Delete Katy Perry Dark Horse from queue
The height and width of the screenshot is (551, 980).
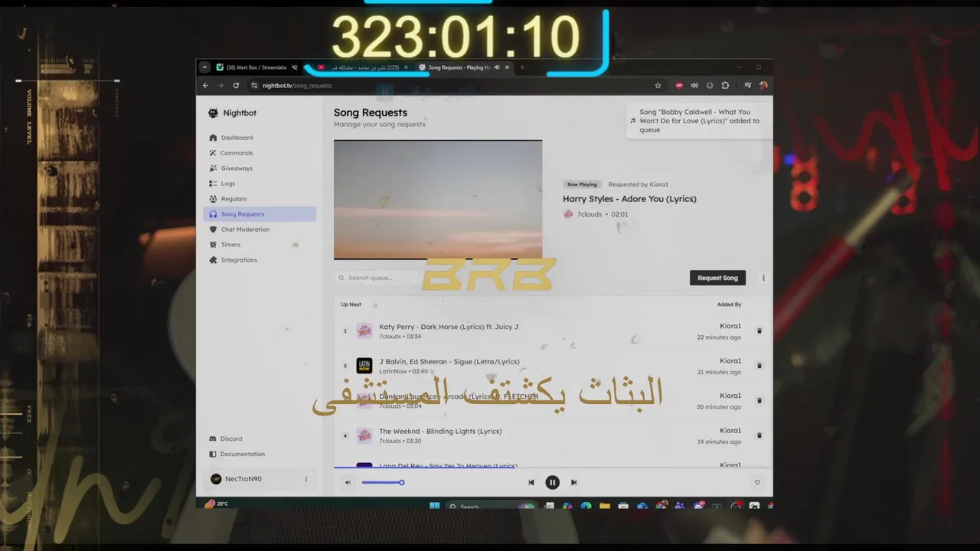759,331
